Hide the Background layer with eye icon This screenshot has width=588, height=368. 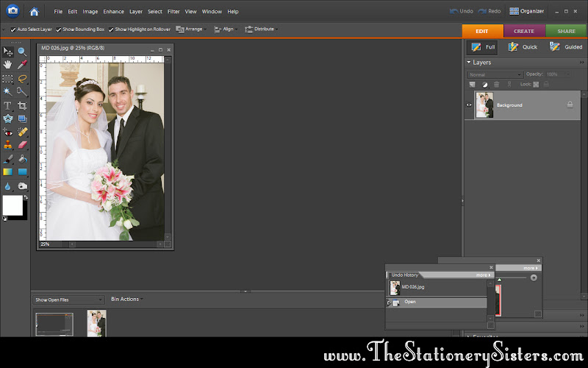tap(469, 105)
